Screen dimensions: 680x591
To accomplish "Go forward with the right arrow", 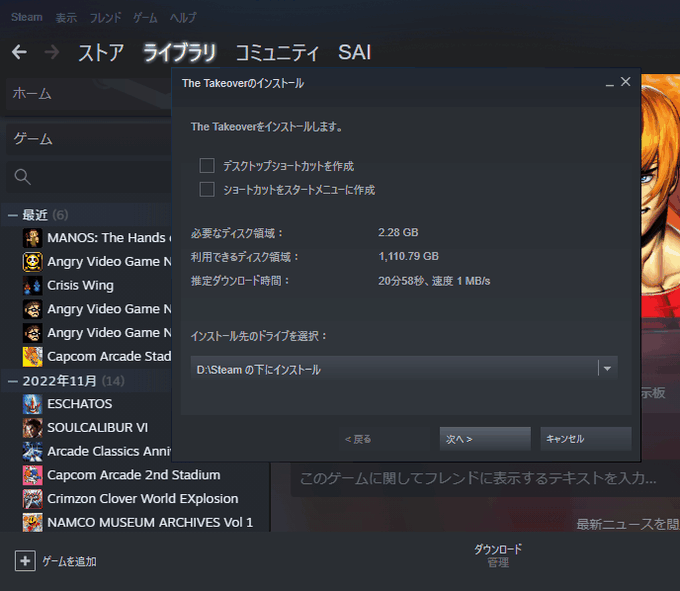I will tap(52, 52).
